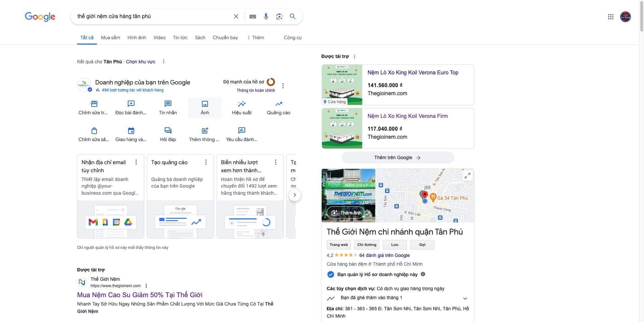Submit search with magnifier icon
This screenshot has width=644, height=322.
pyautogui.click(x=292, y=16)
